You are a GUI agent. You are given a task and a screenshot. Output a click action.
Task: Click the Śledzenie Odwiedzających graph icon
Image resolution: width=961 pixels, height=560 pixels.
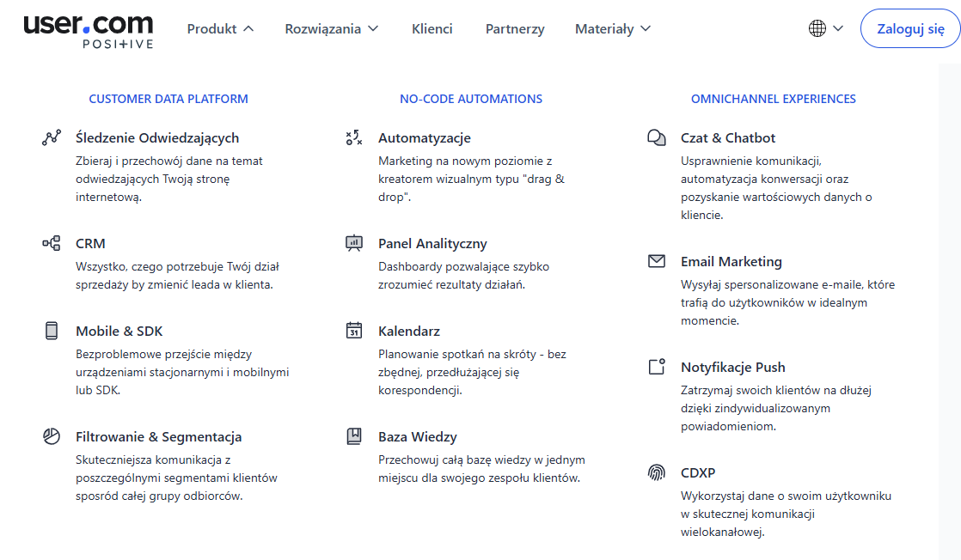point(52,137)
